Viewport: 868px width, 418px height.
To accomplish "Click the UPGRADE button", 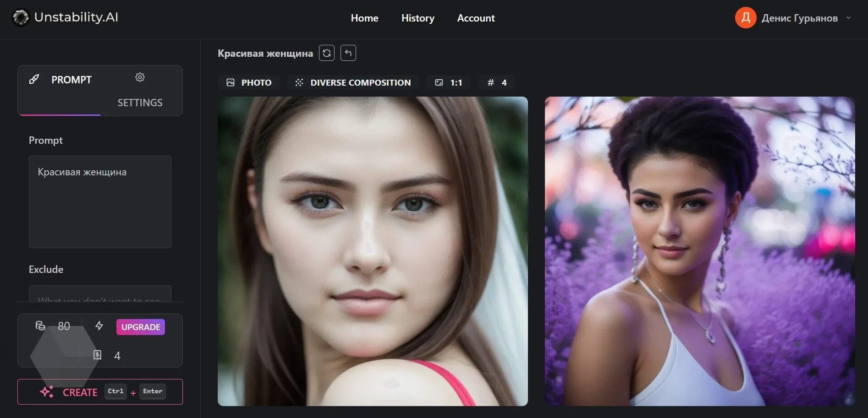I will 141,327.
